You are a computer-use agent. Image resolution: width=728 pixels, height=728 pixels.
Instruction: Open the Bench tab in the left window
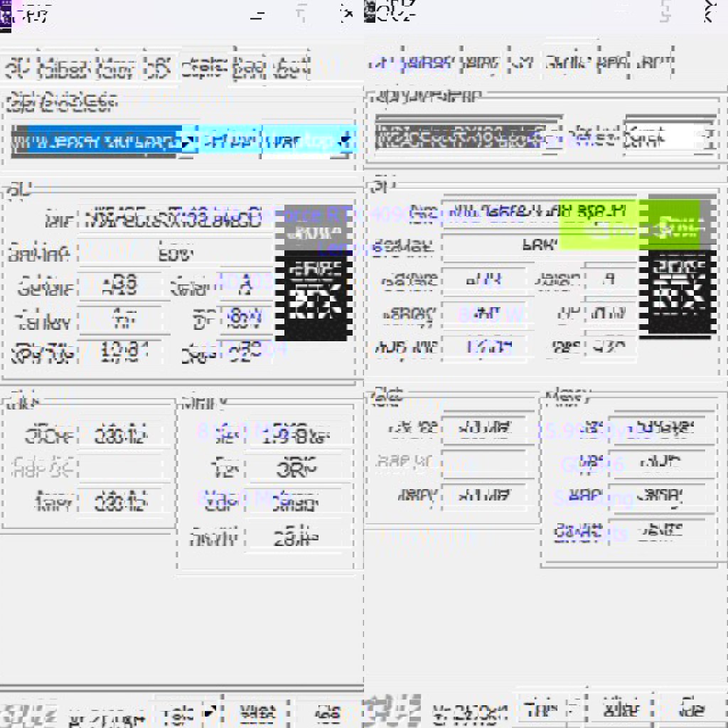249,68
